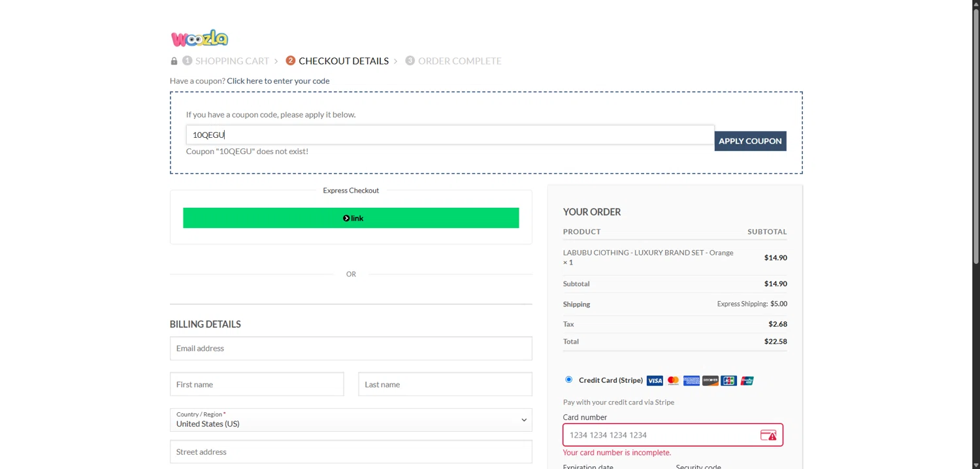
Task: Click the tax amount $2.68
Action: [x=777, y=324]
